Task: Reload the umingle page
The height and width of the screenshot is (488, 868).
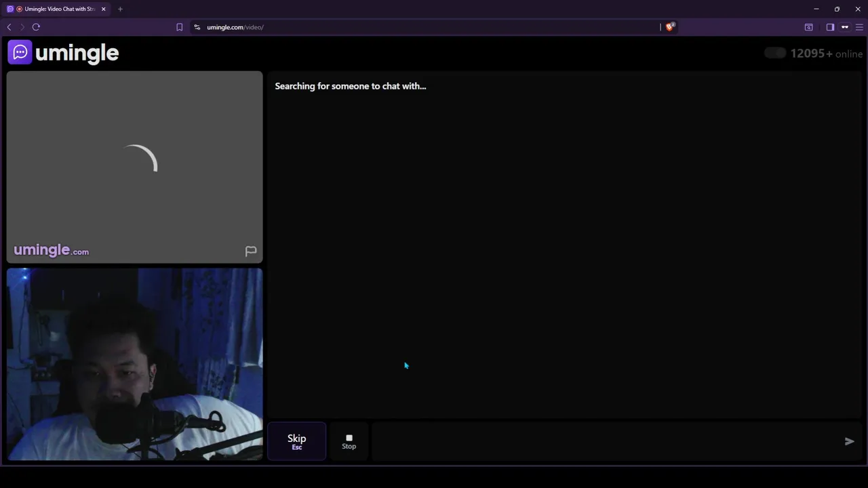Action: [36, 27]
